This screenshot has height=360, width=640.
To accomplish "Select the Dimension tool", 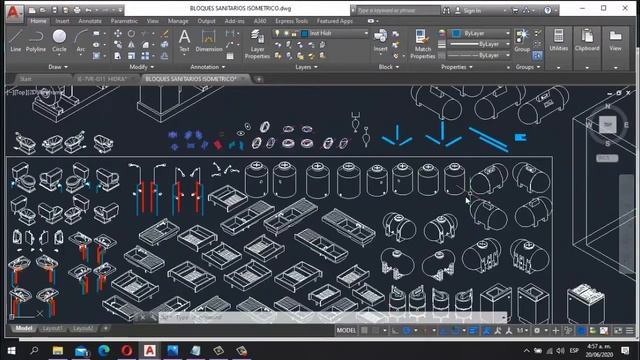I will [209, 41].
